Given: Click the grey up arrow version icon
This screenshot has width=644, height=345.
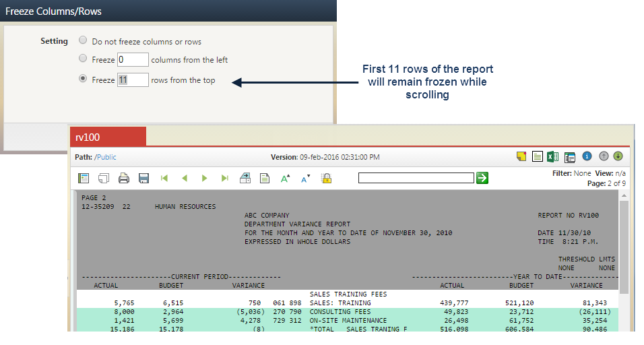Looking at the screenshot, I should (x=604, y=156).
